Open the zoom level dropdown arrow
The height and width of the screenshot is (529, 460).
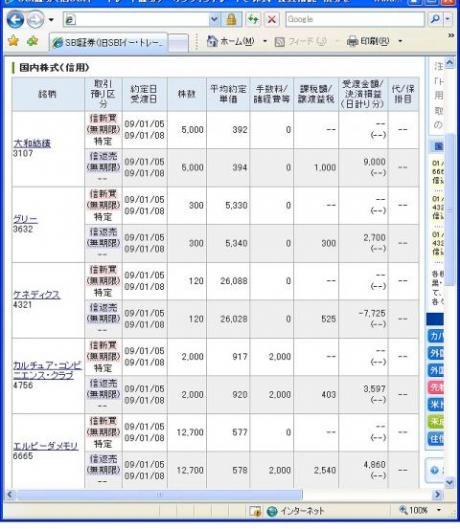point(439,510)
